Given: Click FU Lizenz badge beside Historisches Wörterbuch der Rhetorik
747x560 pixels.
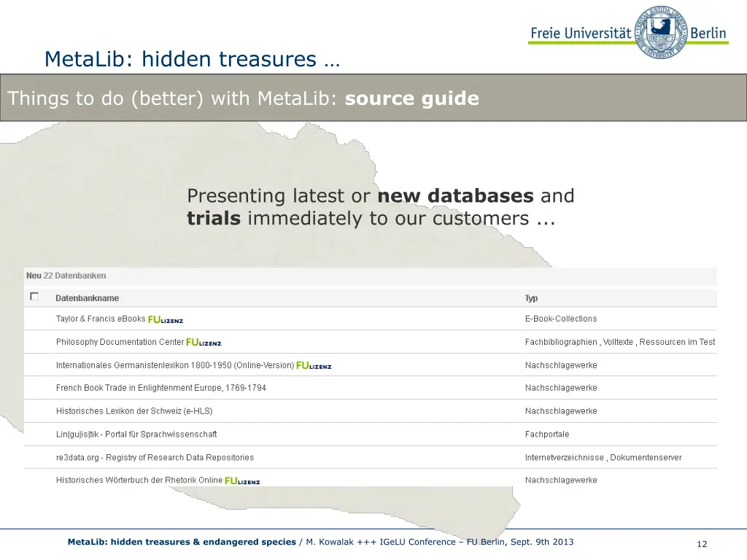Looking at the screenshot, I should 242,481.
